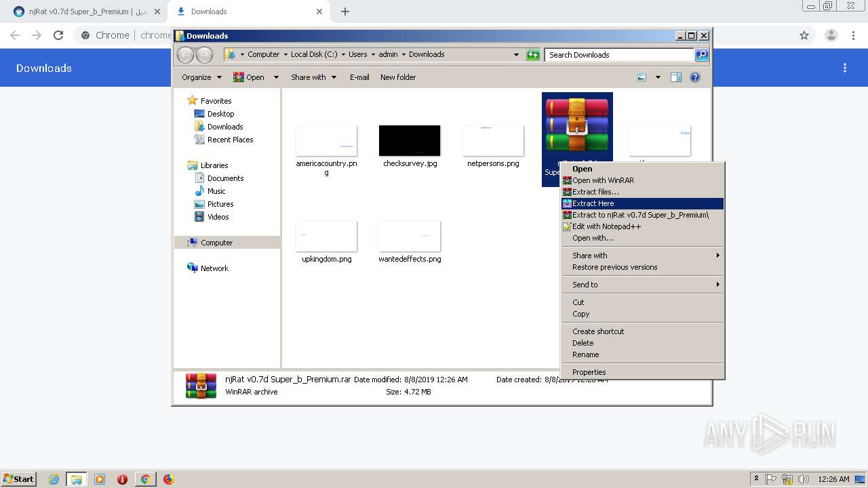The width and height of the screenshot is (868, 488).
Task: Choose Create shortcut entry
Action: (x=642, y=331)
